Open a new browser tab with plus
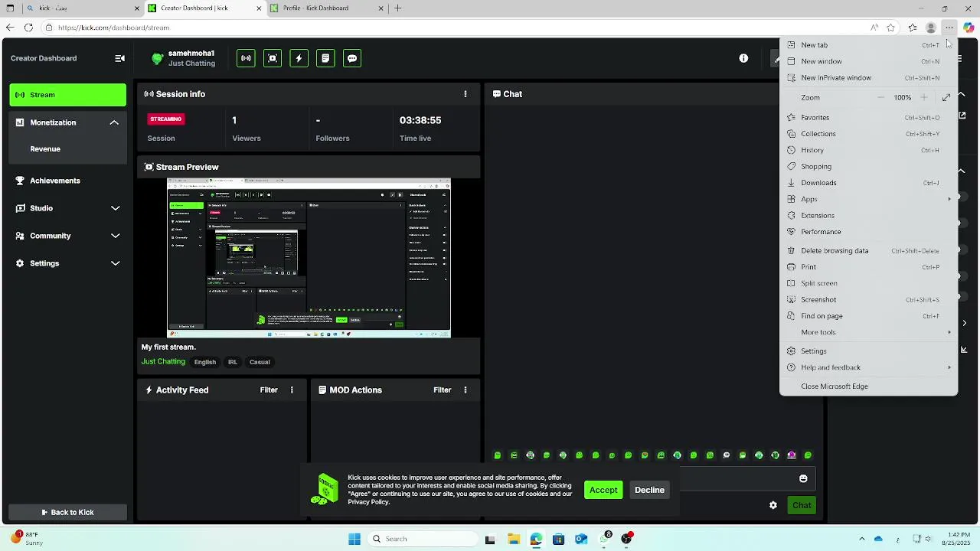 [397, 8]
